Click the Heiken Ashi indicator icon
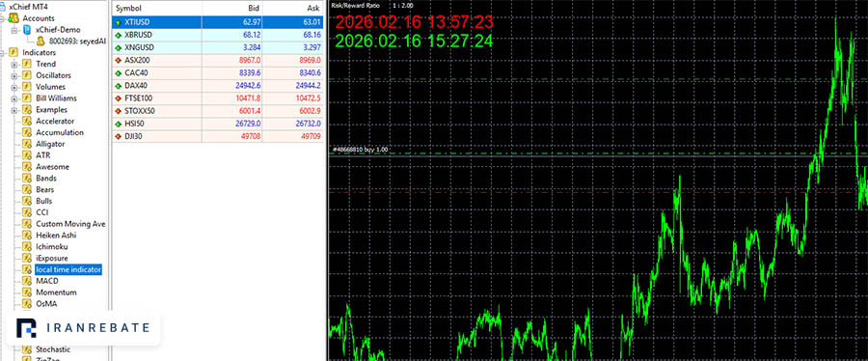The width and height of the screenshot is (868, 361). tap(26, 236)
